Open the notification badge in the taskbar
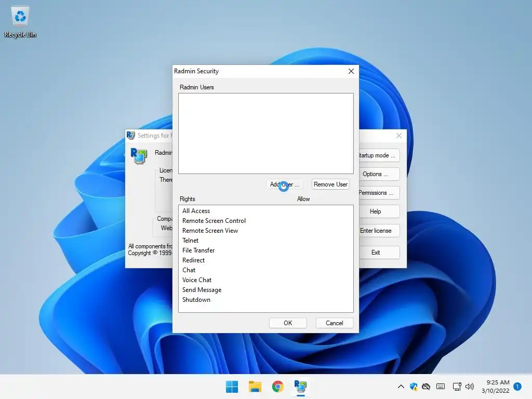The height and width of the screenshot is (399, 532). [x=517, y=387]
